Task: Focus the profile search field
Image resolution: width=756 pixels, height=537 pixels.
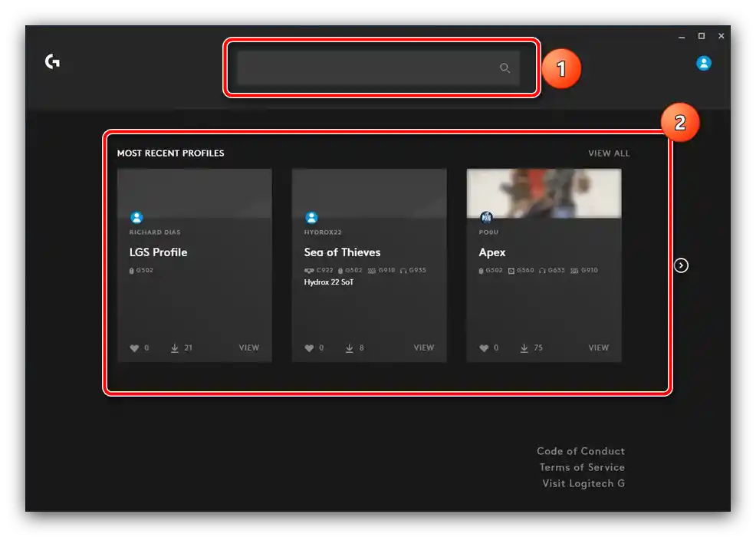Action: [x=378, y=68]
